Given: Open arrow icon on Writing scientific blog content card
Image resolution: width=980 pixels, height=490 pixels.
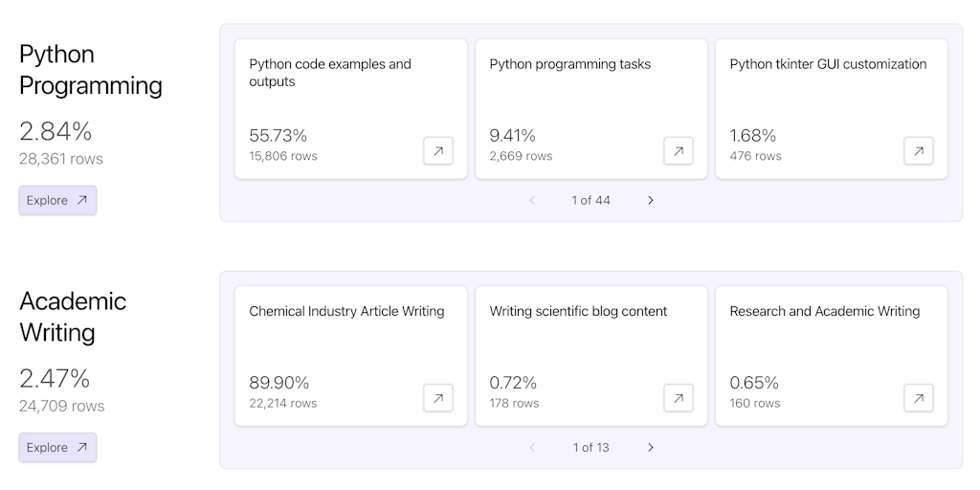Looking at the screenshot, I should (679, 398).
